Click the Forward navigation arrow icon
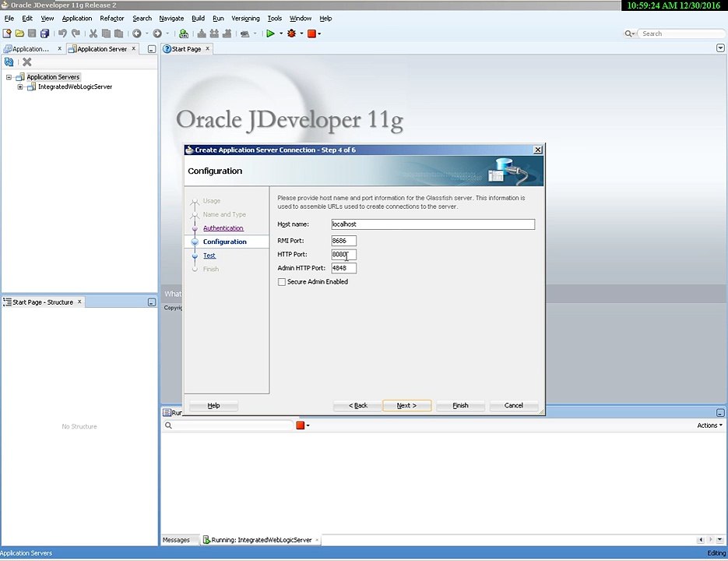Viewport: 728px width, 561px height. [x=157, y=34]
